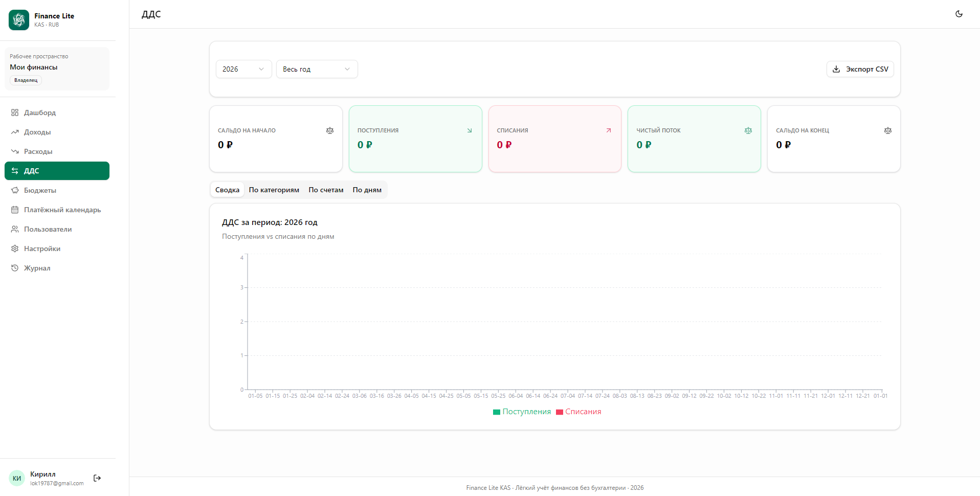The width and height of the screenshot is (980, 496).
Task: Click the Finance Lite logo icon
Action: [x=19, y=20]
